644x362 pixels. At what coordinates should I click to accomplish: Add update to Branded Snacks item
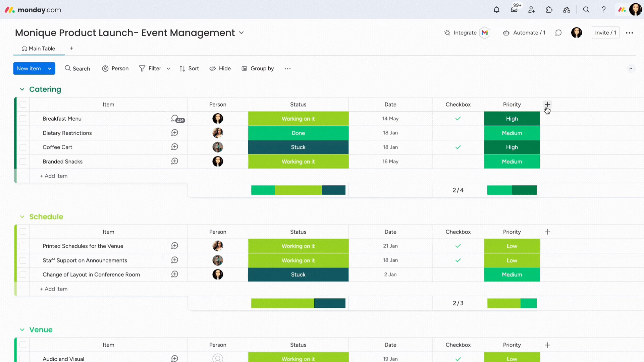(174, 161)
